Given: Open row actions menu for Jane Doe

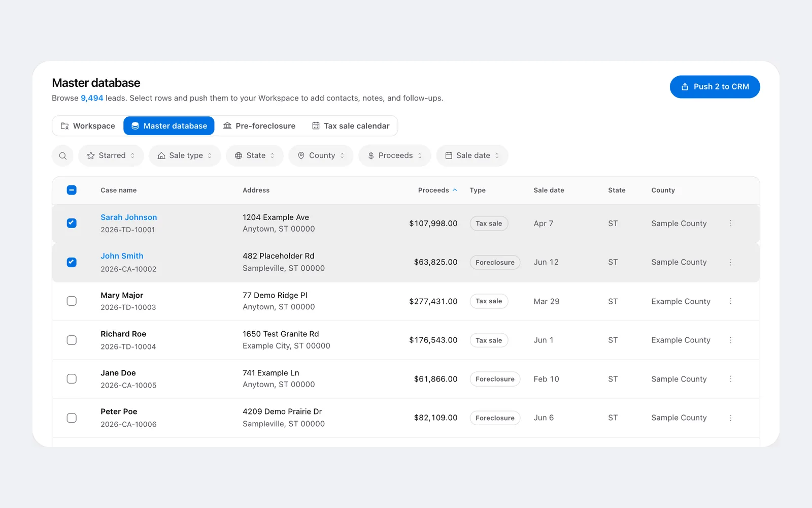Looking at the screenshot, I should (x=731, y=379).
